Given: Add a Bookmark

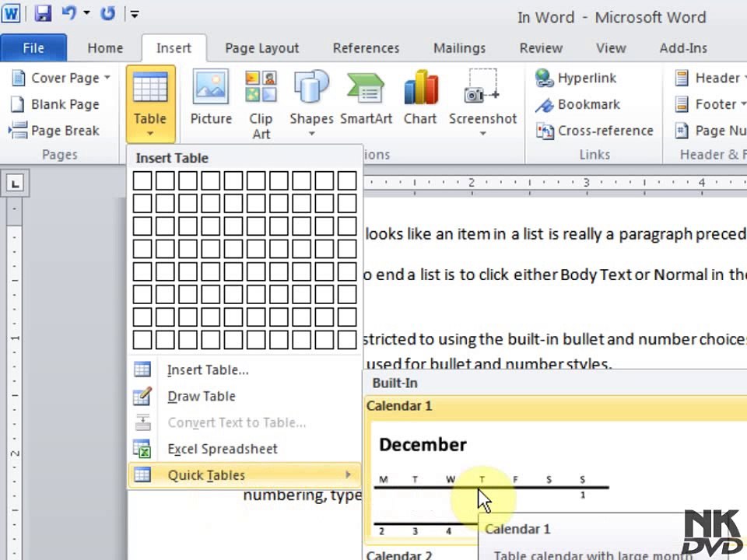Looking at the screenshot, I should [x=577, y=104].
